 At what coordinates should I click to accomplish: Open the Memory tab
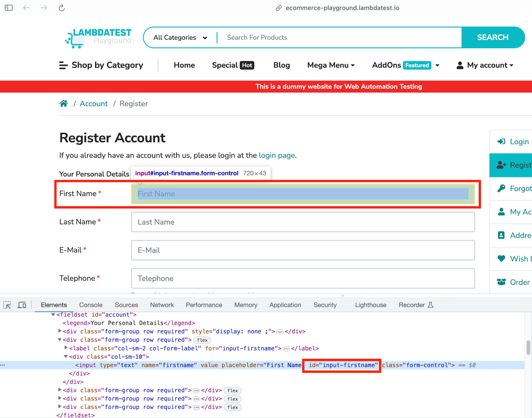click(x=246, y=305)
